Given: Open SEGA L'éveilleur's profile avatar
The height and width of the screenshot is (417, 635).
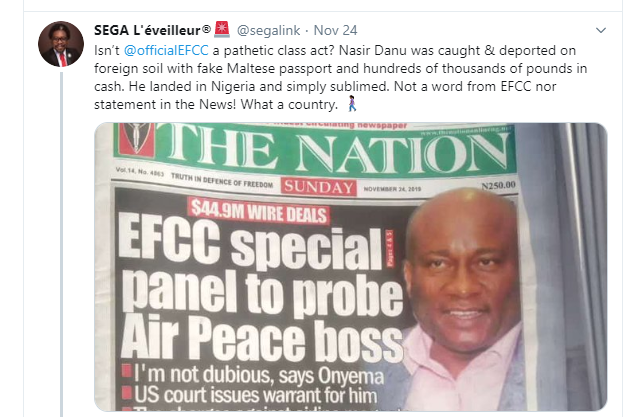Looking at the screenshot, I should 61,44.
